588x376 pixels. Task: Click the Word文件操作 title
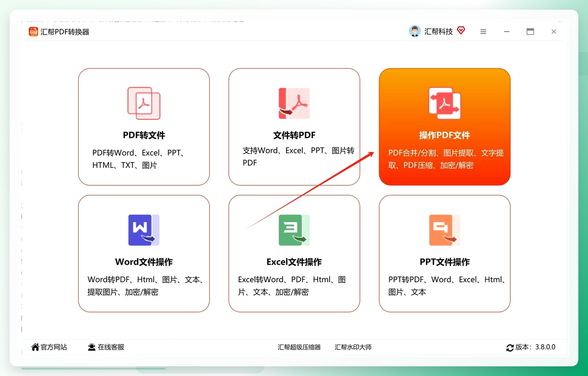144,262
